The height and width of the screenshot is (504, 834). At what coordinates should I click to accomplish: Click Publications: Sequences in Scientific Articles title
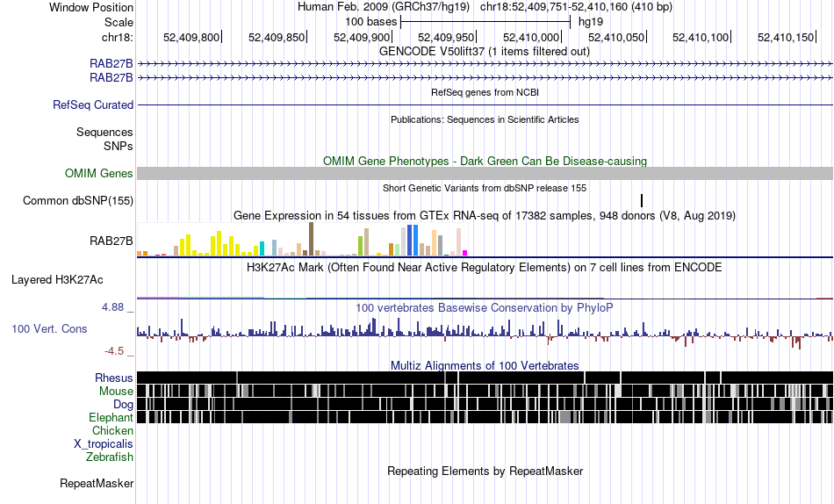pos(485,119)
